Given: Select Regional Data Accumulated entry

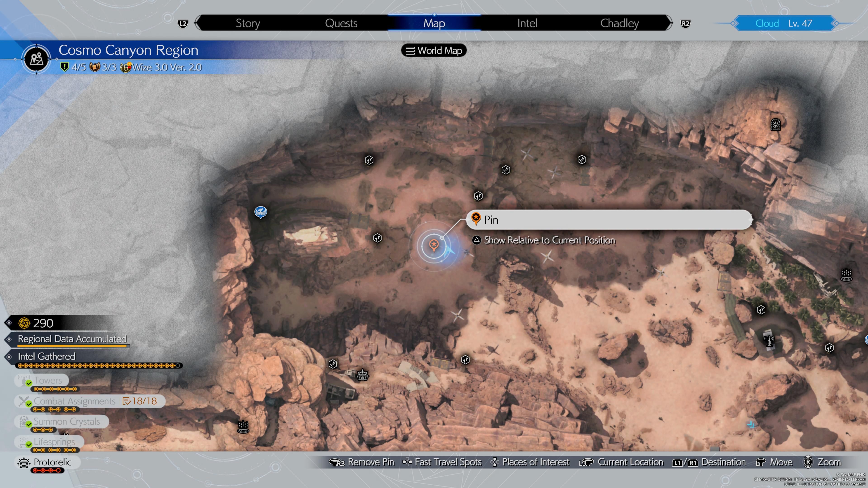Looking at the screenshot, I should 72,339.
